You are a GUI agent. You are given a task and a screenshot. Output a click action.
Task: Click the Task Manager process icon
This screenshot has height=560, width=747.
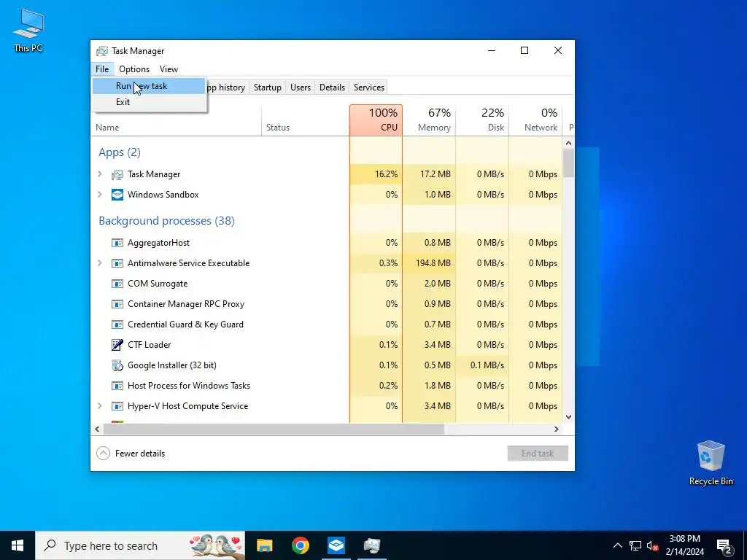(117, 175)
